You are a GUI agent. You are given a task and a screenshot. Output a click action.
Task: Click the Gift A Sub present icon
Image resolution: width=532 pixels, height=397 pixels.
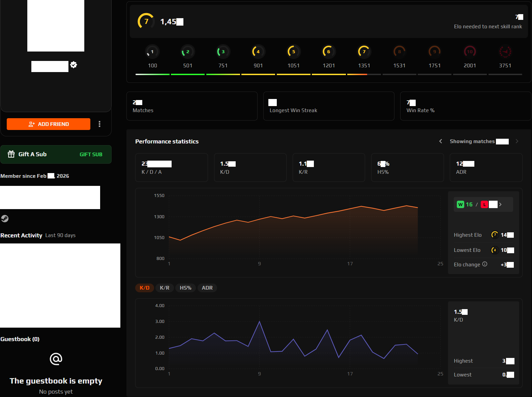[x=11, y=154]
